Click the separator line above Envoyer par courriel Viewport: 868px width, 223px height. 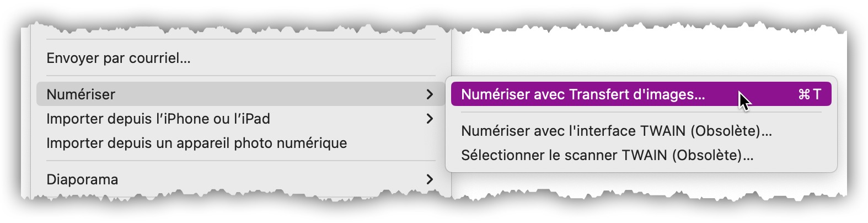click(240, 39)
